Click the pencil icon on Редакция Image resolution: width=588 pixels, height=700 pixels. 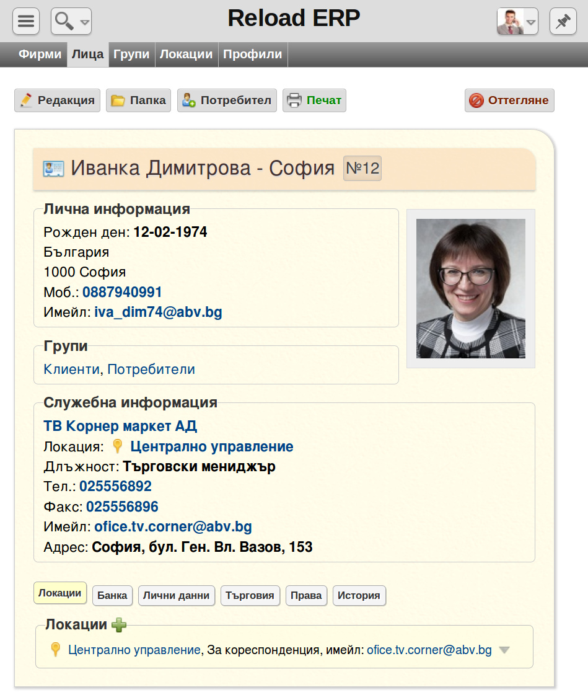[x=26, y=100]
